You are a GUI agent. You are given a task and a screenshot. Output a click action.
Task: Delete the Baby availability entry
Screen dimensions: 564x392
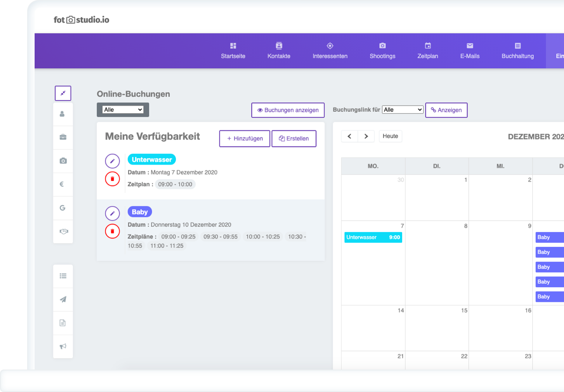[x=112, y=231]
